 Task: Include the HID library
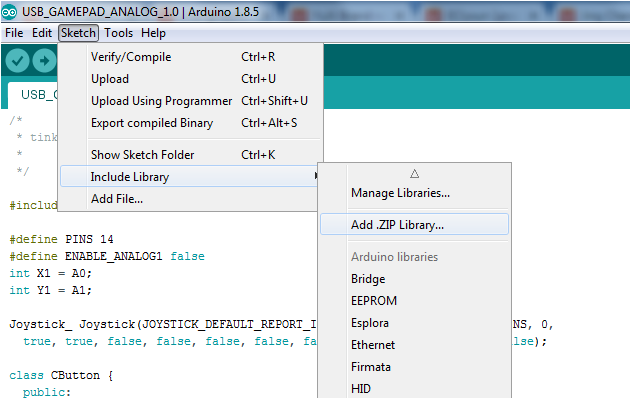(414, 389)
